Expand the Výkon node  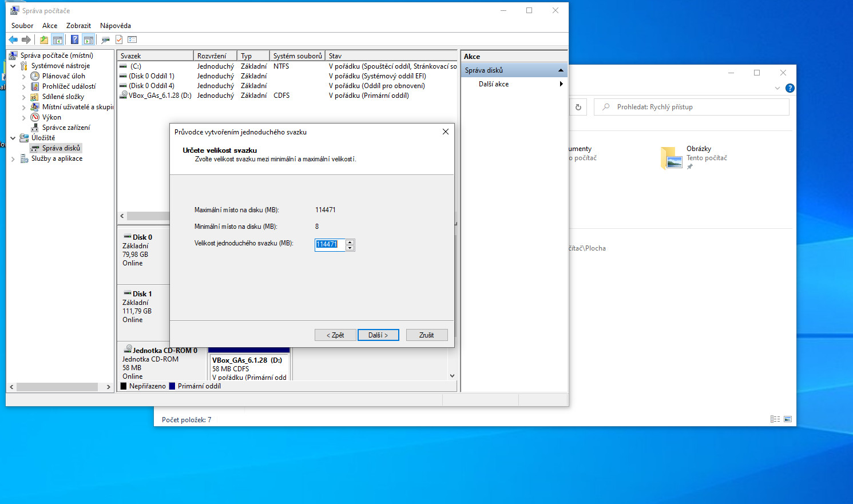tap(23, 117)
